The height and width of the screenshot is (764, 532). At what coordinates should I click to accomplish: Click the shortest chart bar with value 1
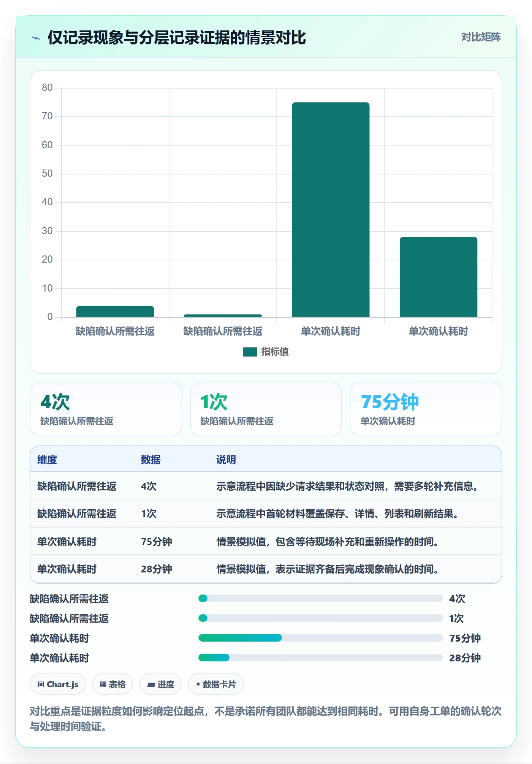pos(223,315)
